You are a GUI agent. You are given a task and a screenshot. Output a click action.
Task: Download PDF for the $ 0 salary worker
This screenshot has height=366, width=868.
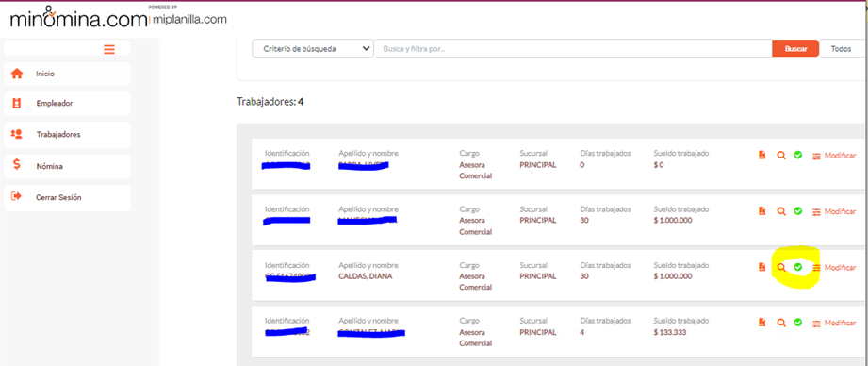(x=762, y=155)
